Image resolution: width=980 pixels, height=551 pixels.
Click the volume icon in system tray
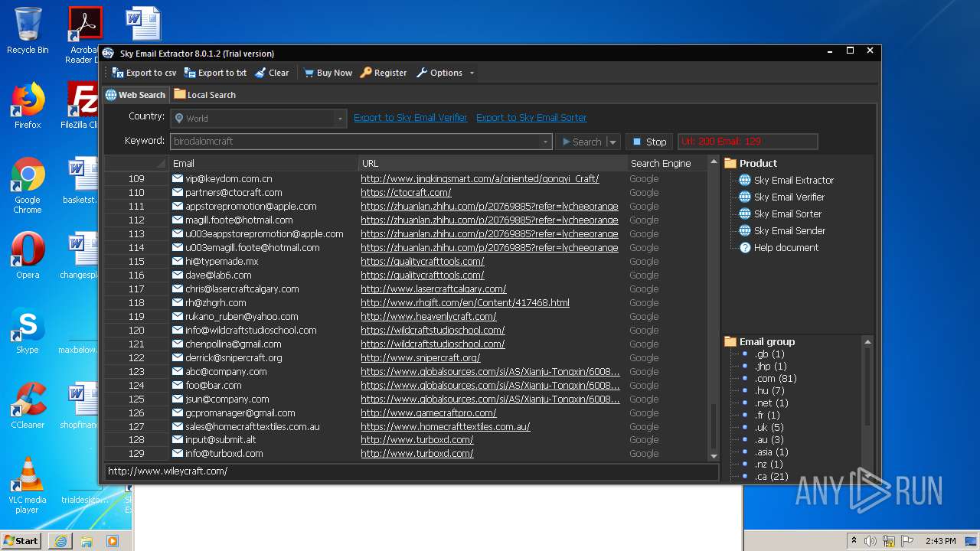pyautogui.click(x=870, y=541)
